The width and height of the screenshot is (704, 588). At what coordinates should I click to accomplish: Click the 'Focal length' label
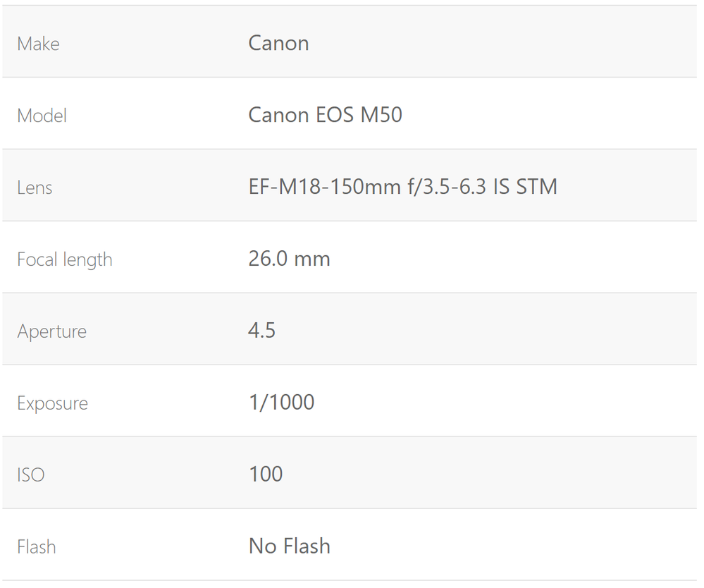[64, 259]
